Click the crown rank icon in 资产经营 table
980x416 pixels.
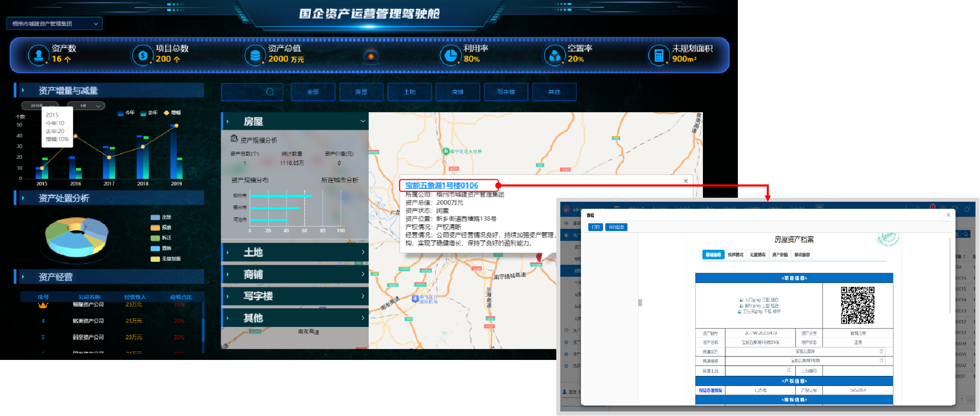click(x=43, y=304)
